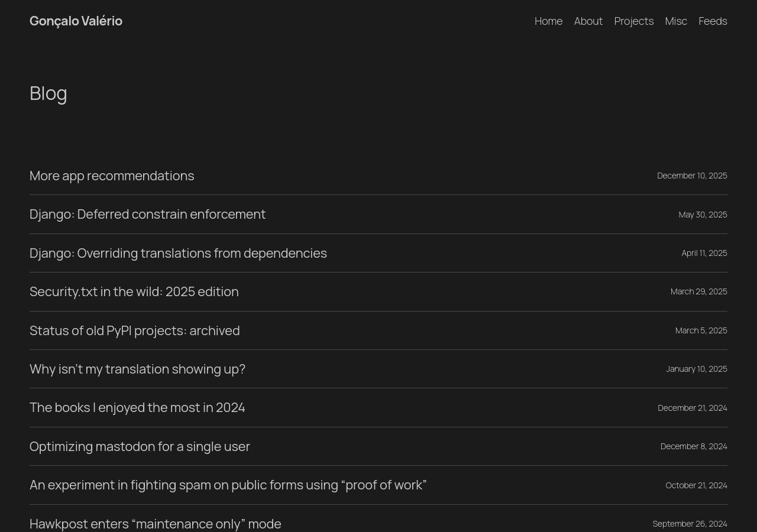Go to the Home page

pyautogui.click(x=548, y=21)
